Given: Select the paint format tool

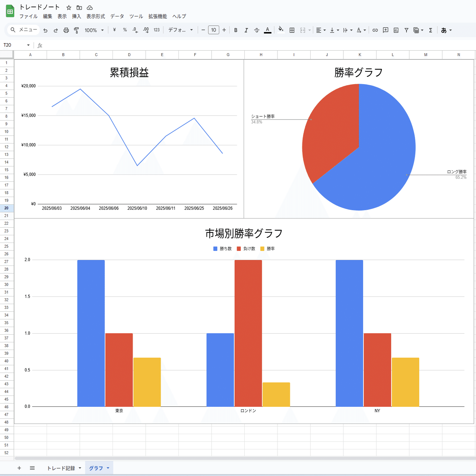Looking at the screenshot, I should point(76,30).
